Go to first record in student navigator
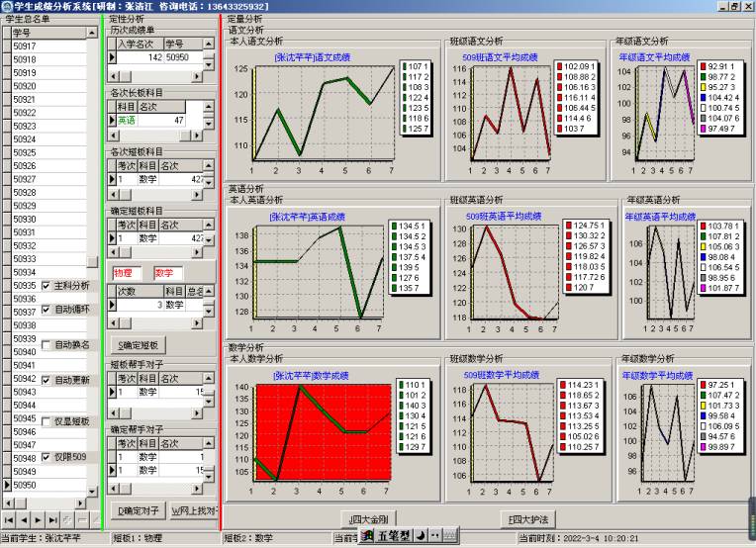Viewport: 756px width, 548px height. (8, 519)
